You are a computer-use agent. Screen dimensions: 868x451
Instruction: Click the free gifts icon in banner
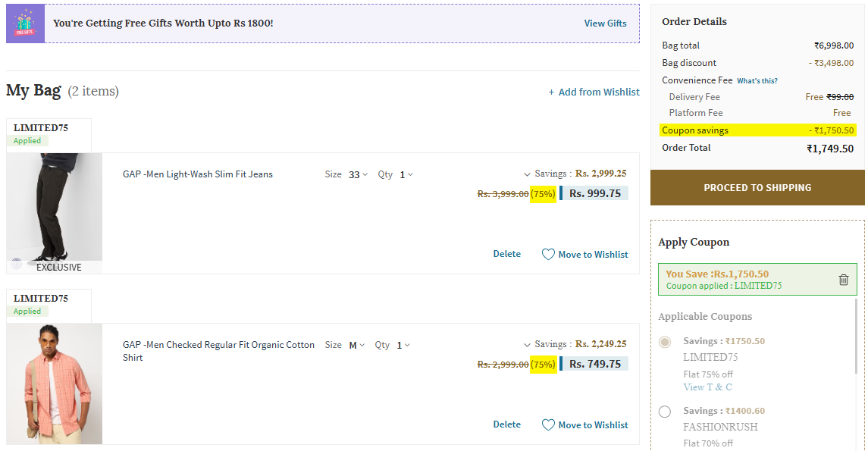25,23
